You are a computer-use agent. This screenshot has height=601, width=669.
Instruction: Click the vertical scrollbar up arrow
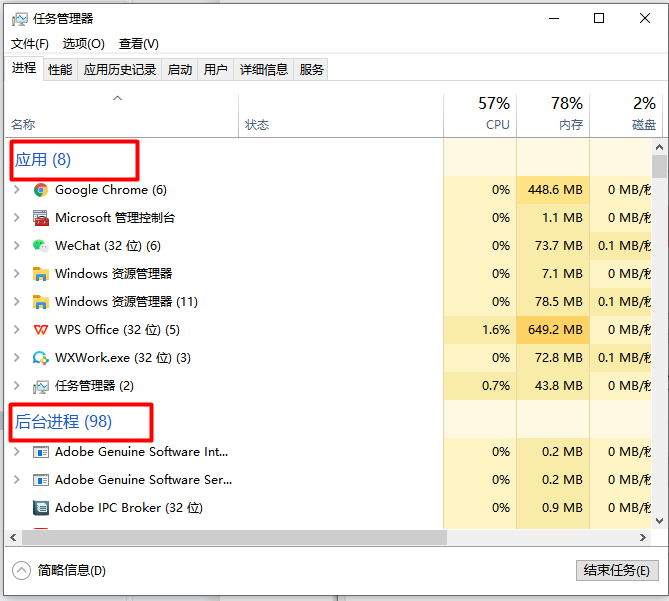(x=659, y=147)
